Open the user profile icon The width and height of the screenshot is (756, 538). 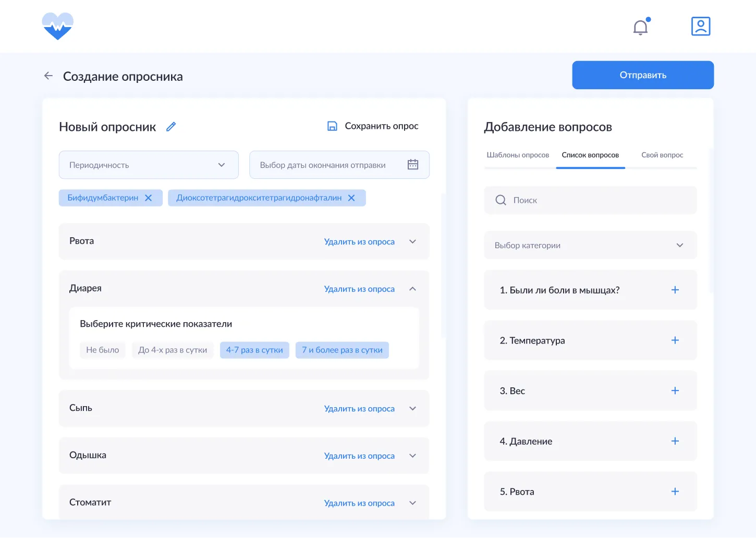click(x=701, y=26)
